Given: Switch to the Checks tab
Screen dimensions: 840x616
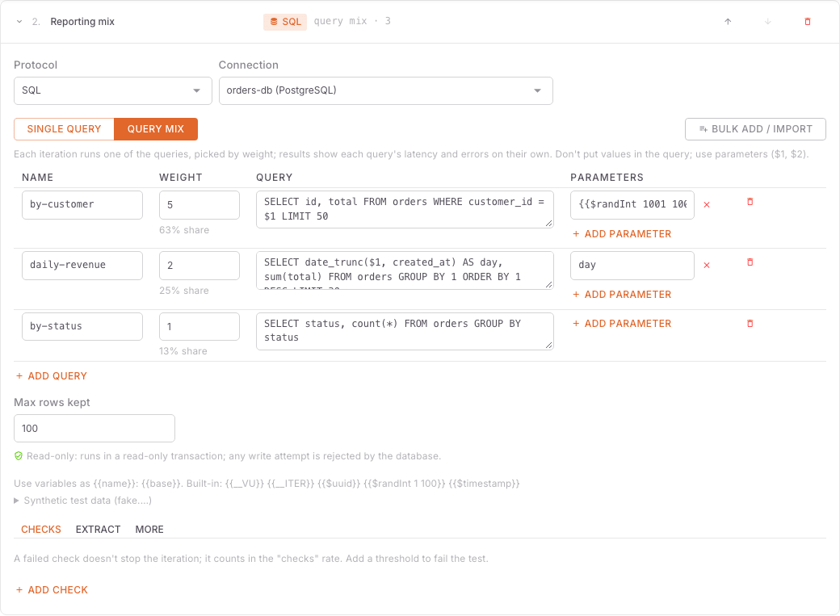Looking at the screenshot, I should 41,530.
